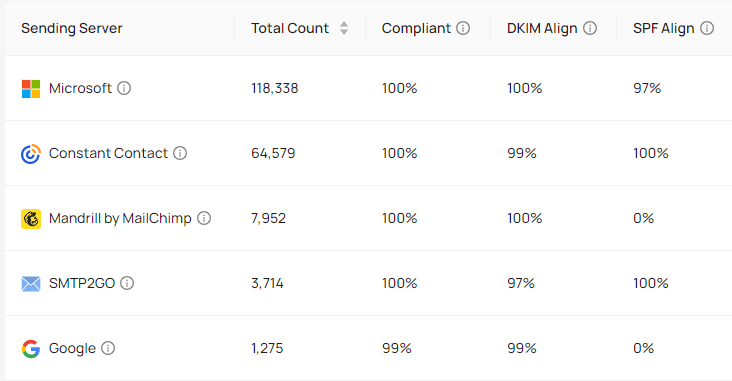Click the Mandrill monkey logo icon
This screenshot has width=732, height=381.
click(31, 219)
